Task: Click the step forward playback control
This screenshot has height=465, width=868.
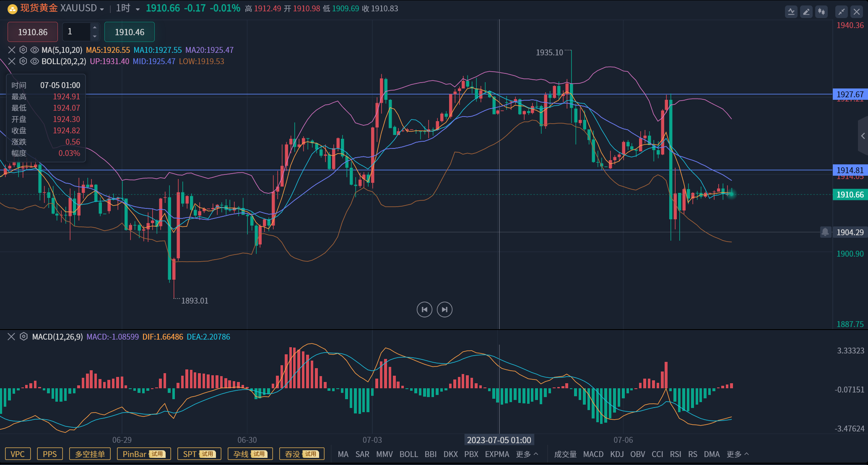Action: click(x=444, y=309)
